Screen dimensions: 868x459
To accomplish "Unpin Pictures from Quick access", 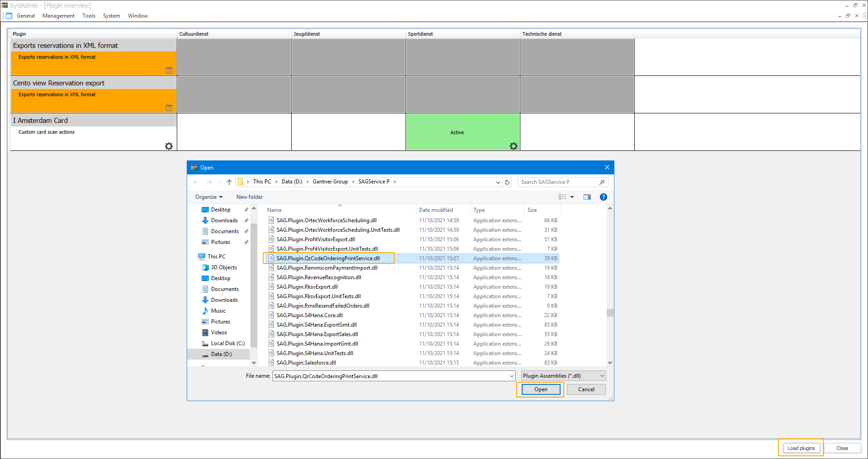I will (246, 242).
